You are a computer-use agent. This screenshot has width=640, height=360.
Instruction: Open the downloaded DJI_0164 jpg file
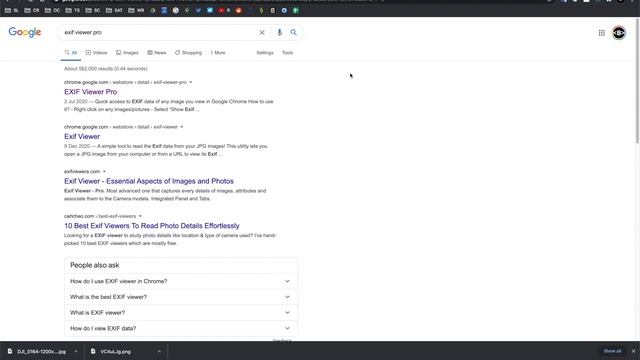pyautogui.click(x=37, y=351)
